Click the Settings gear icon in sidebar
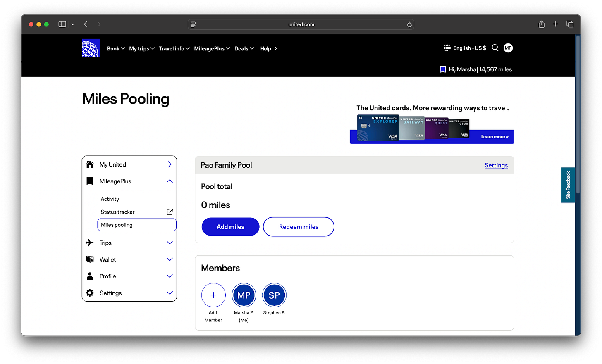Viewport: 602px width, 364px height. pos(90,293)
